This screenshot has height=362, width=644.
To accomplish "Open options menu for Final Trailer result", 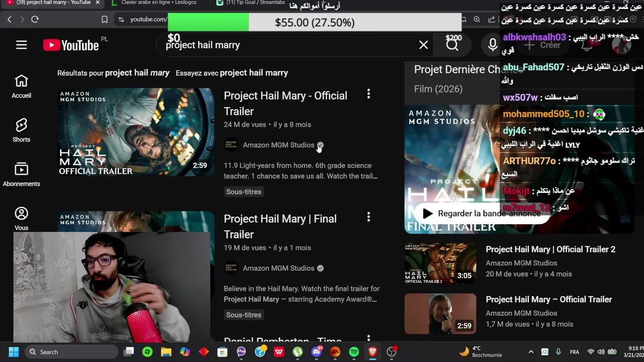I will coord(368,217).
